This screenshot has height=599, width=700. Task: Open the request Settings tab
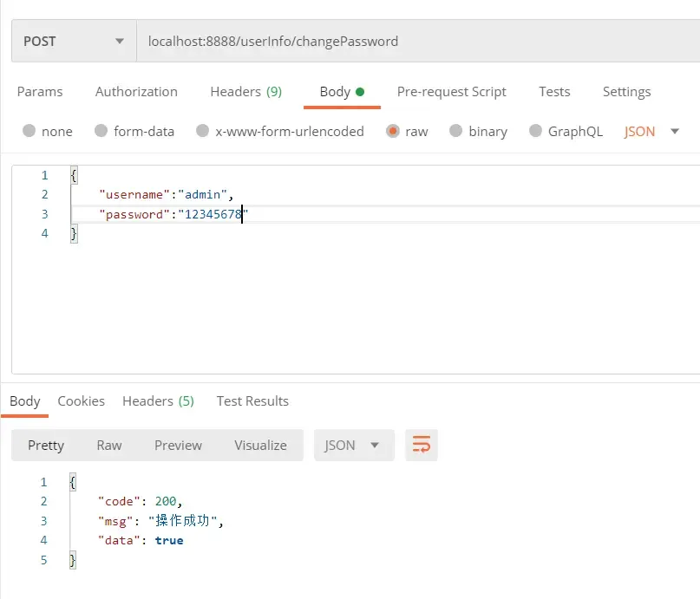click(x=626, y=91)
